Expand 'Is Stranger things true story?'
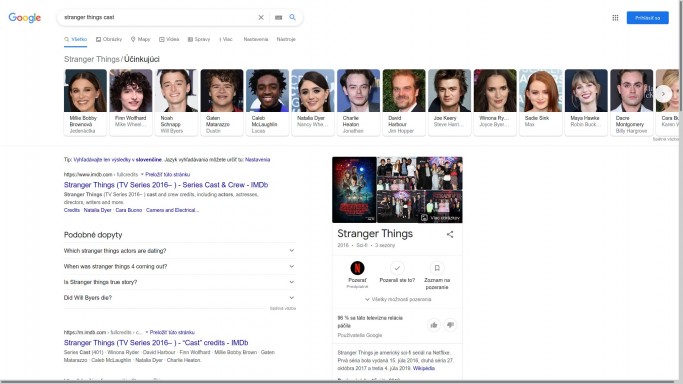This screenshot has height=384, width=683. pyautogui.click(x=179, y=282)
